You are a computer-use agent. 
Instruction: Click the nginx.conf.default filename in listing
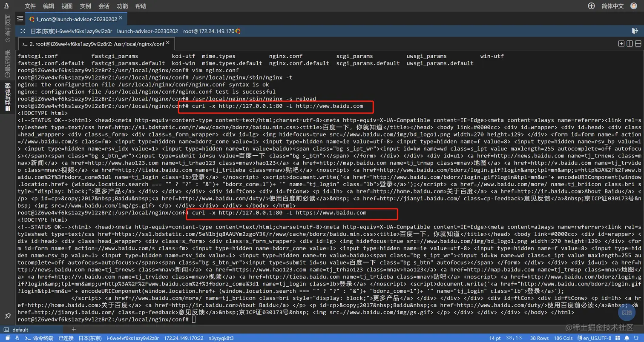(299, 63)
